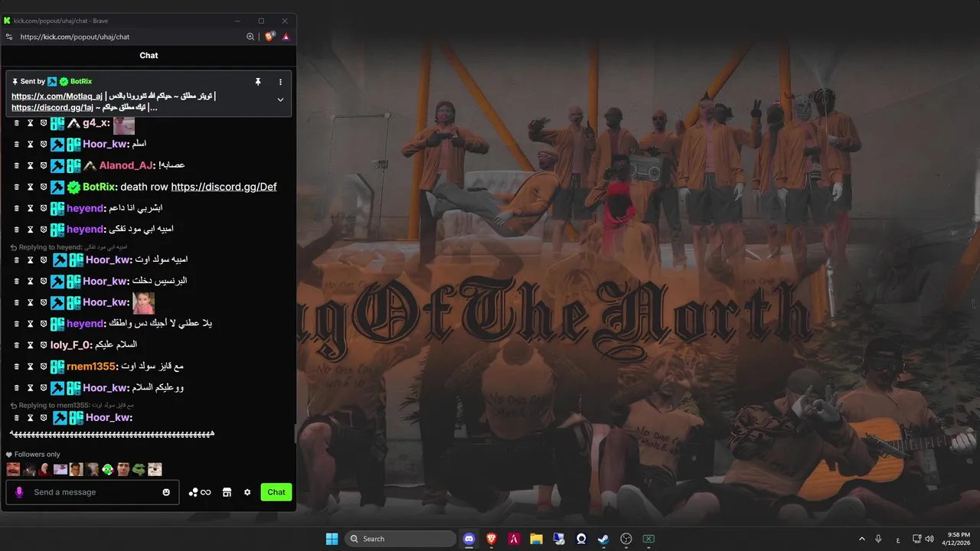View site information icon beside URL

click(9, 37)
